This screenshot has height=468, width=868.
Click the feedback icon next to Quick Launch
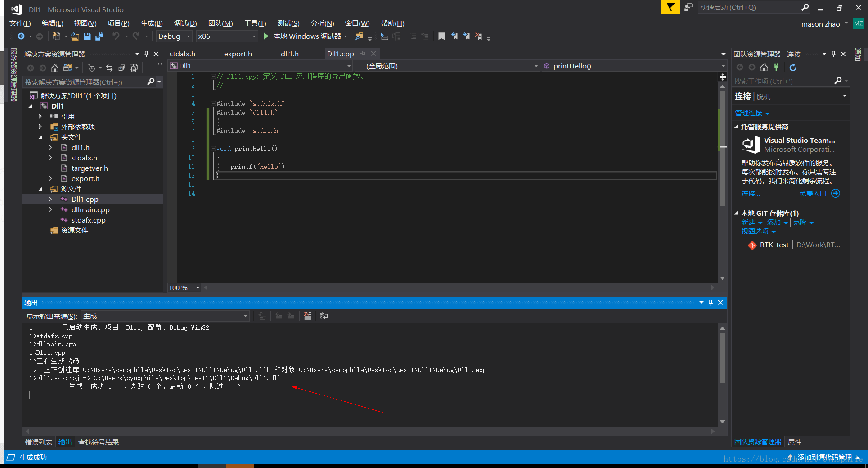688,7
